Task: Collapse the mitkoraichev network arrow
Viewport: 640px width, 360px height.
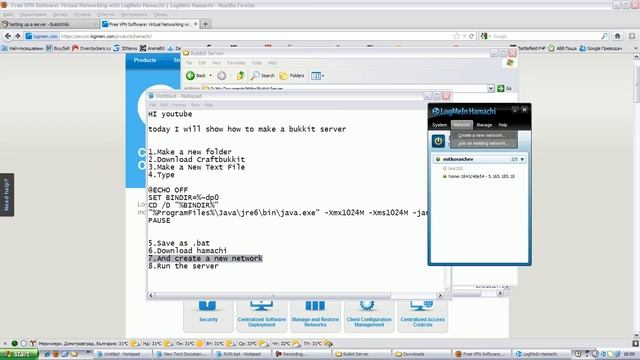Action: click(x=522, y=160)
